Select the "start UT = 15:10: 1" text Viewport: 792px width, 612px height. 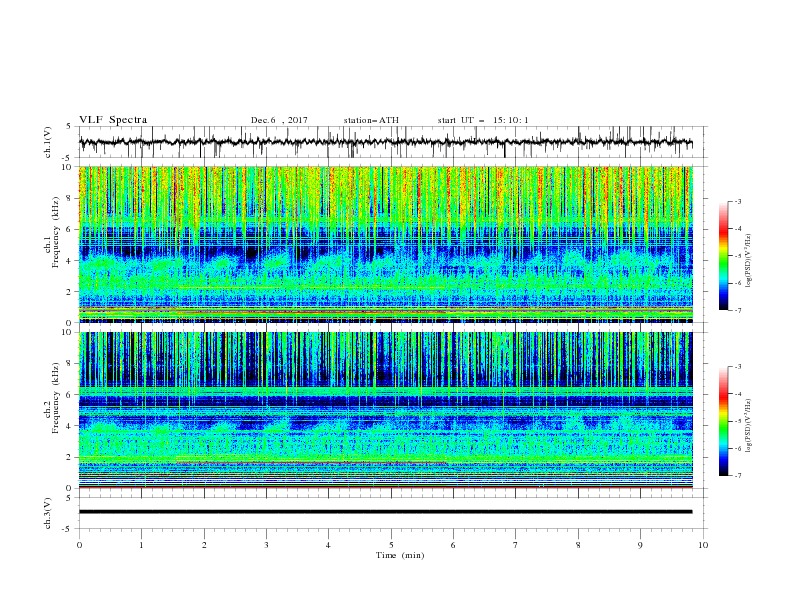pyautogui.click(x=483, y=120)
